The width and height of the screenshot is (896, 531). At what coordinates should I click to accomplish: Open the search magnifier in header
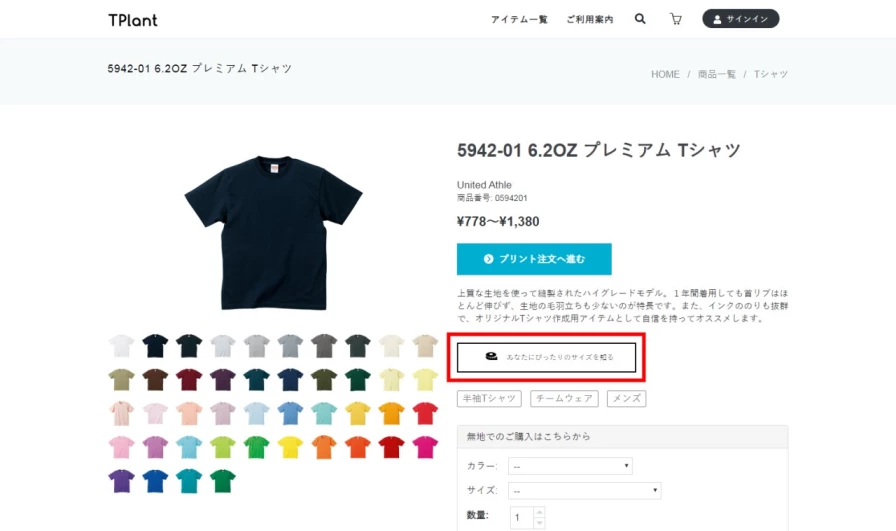pyautogui.click(x=640, y=19)
